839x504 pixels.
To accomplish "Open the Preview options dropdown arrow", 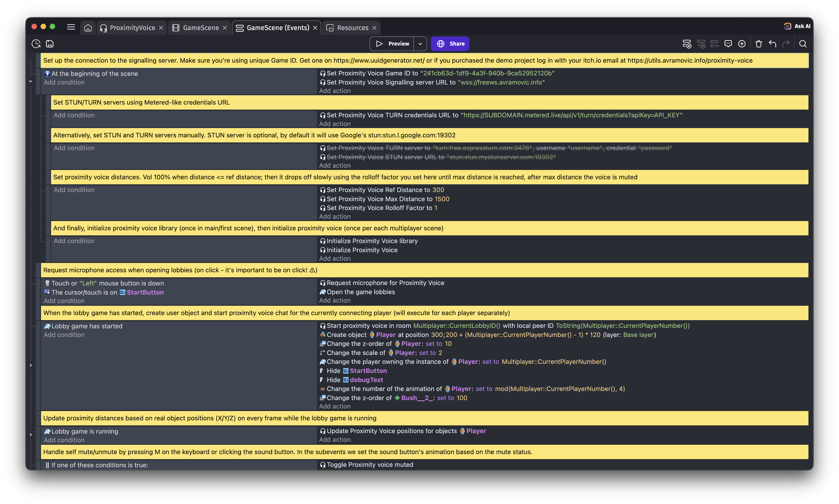I will pos(420,44).
